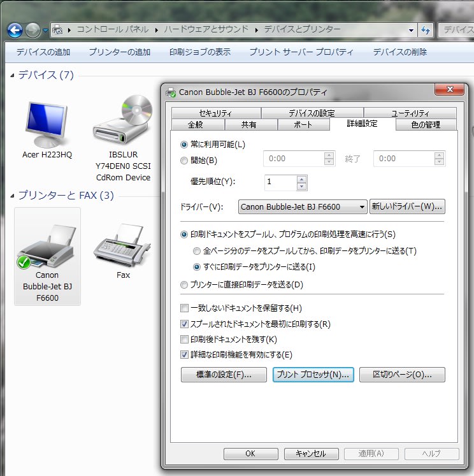Open recent pages dropdown next to nav arrows
474x476 pixels.
tap(45, 30)
